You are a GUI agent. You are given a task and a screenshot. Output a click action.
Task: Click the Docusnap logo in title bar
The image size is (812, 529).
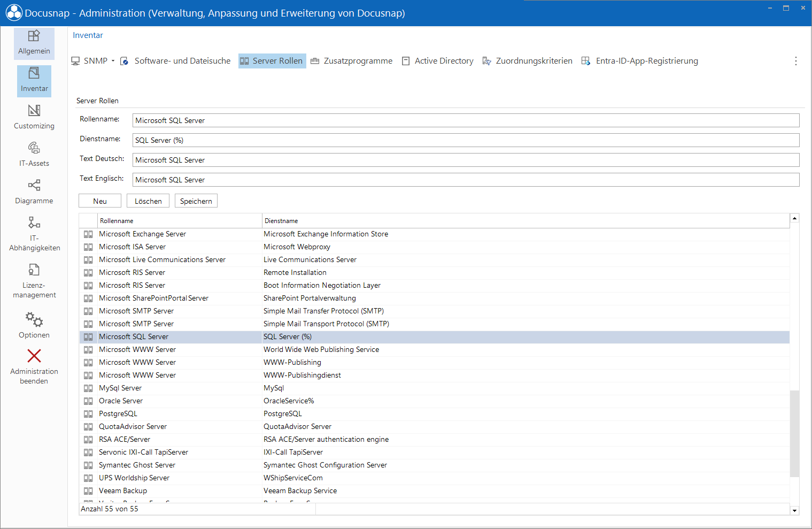pyautogui.click(x=14, y=13)
